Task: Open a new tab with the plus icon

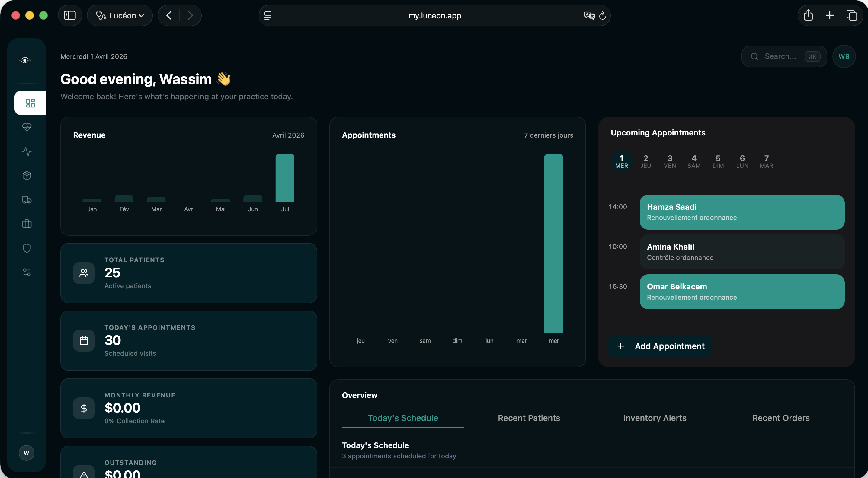Action: point(830,15)
